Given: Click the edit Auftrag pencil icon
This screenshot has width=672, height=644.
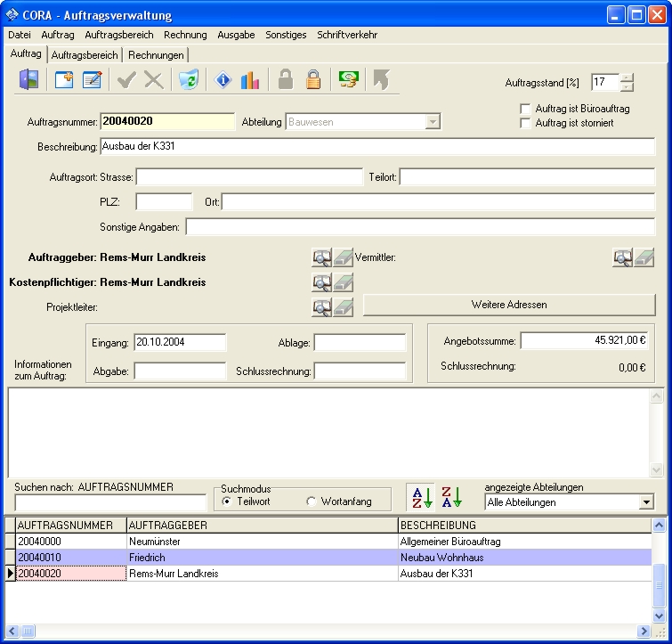Looking at the screenshot, I should 93,80.
